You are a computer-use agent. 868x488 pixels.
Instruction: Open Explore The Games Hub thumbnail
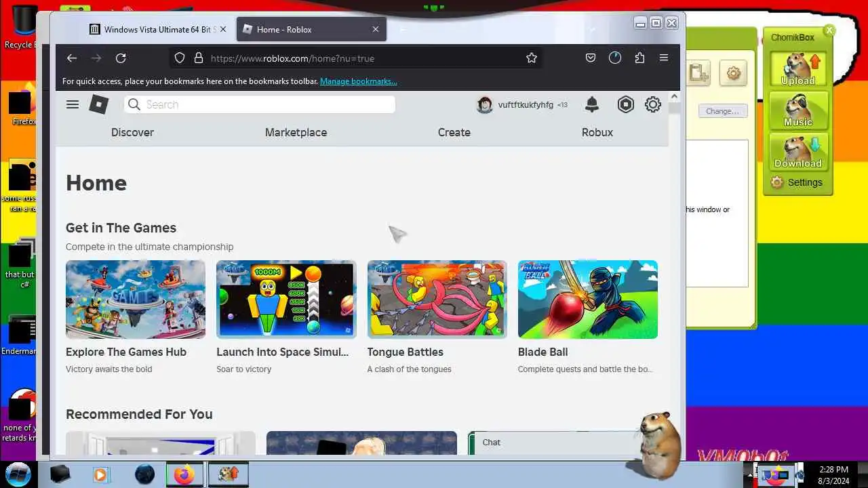pyautogui.click(x=136, y=300)
